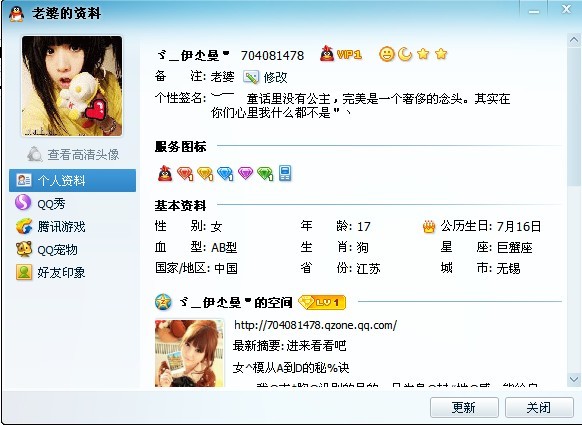Click the yellow diamond service icon
This screenshot has width=582, height=425.
(205, 173)
